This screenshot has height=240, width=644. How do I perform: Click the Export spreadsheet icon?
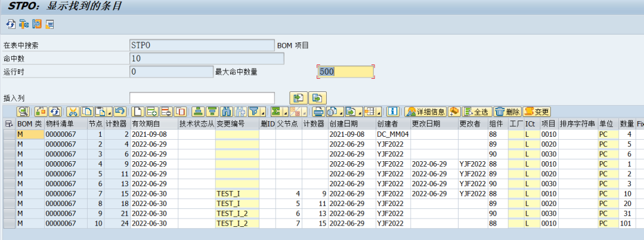(x=351, y=112)
